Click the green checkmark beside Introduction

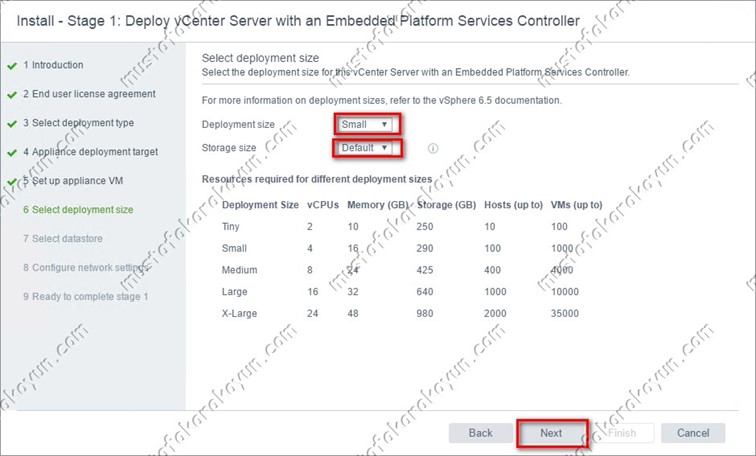(12, 66)
